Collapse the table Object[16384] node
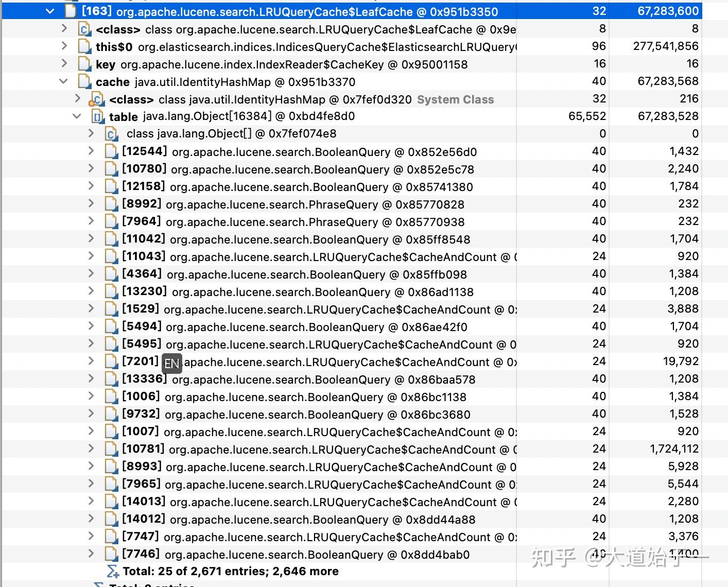 (x=77, y=116)
